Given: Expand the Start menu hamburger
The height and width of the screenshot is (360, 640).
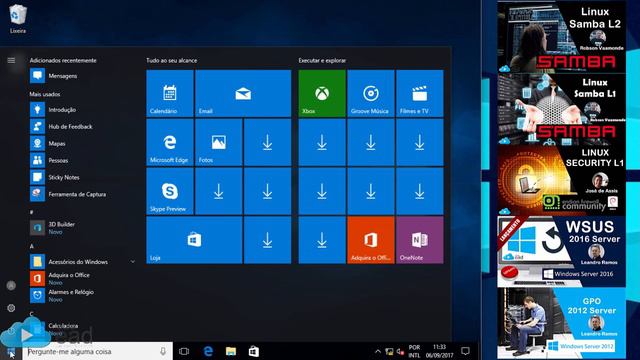Looking at the screenshot, I should (11, 60).
